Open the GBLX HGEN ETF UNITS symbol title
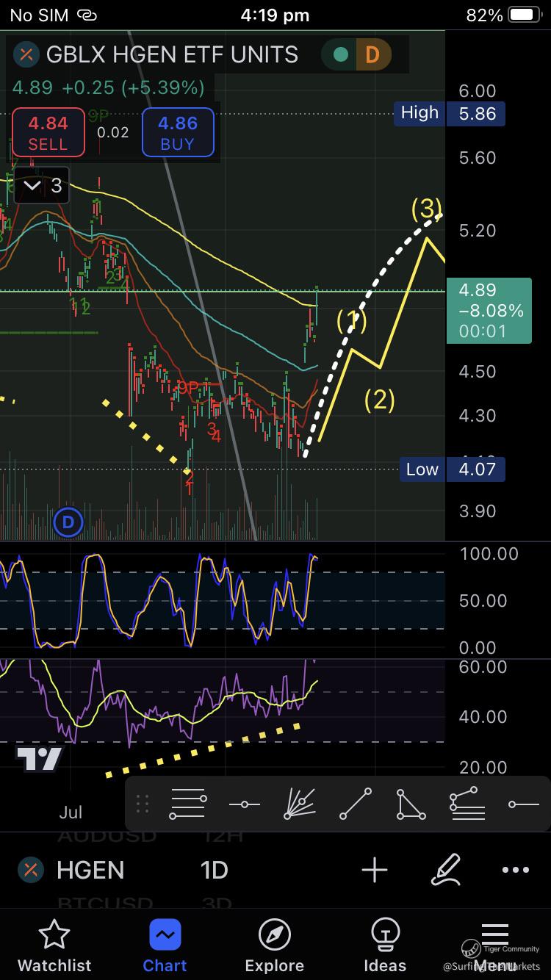Viewport: 551px width, 980px height. (172, 54)
